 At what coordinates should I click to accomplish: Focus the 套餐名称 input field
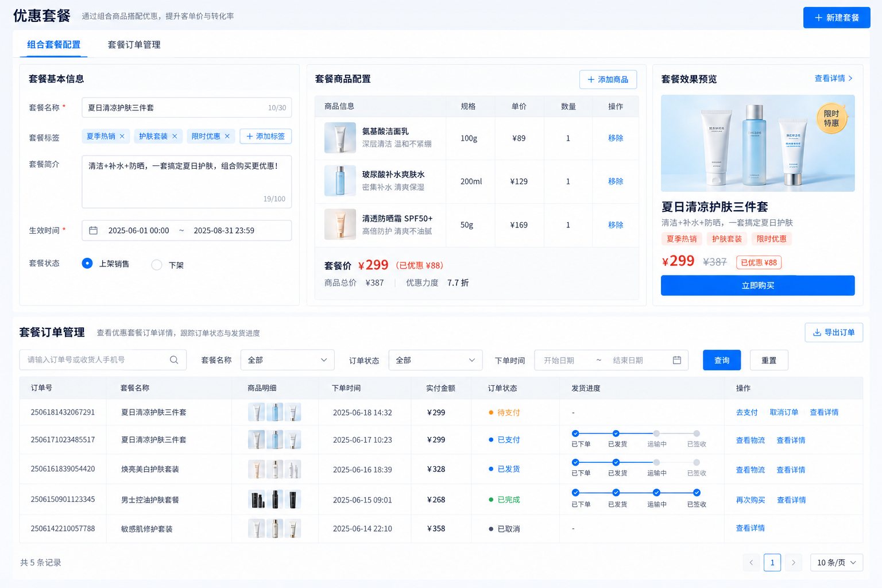point(187,107)
